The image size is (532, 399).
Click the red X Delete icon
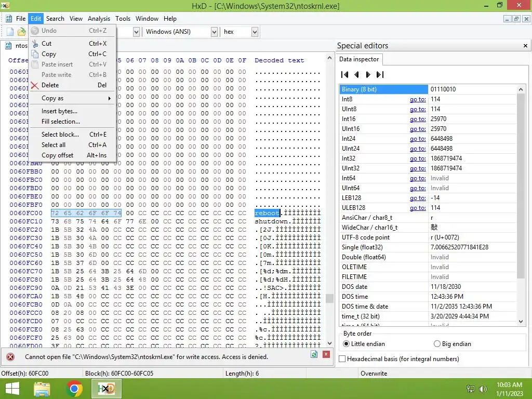pyautogui.click(x=35, y=85)
